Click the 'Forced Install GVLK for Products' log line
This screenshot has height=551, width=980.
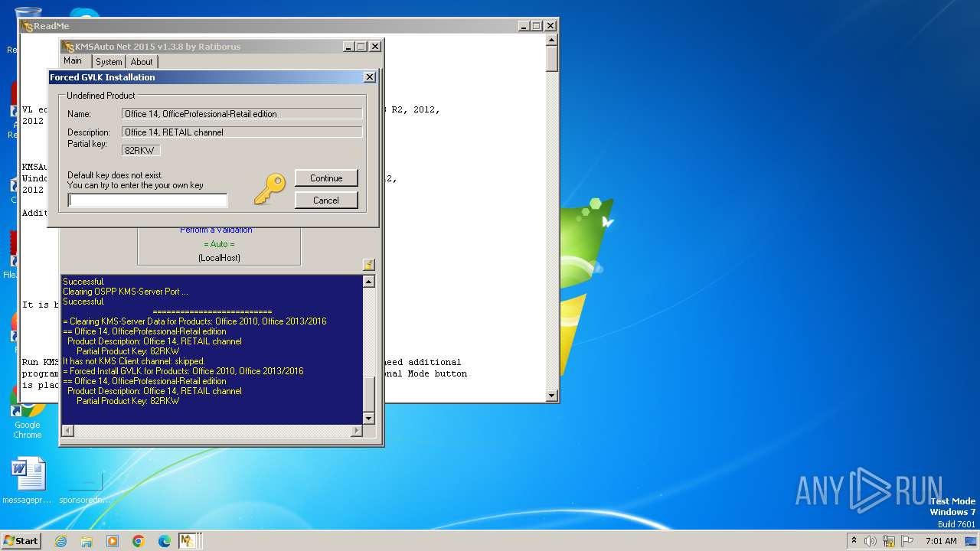pyautogui.click(x=183, y=371)
